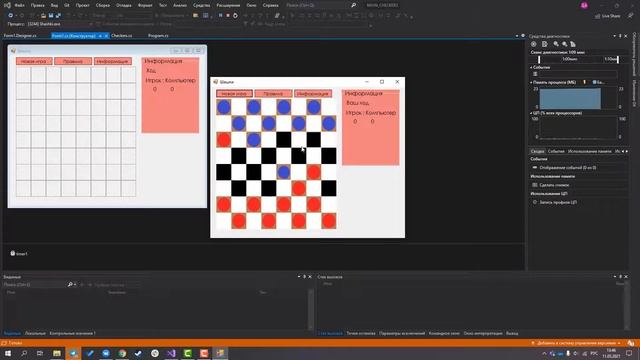
Task: Select the timer1 component in designer tray
Action: [19, 253]
